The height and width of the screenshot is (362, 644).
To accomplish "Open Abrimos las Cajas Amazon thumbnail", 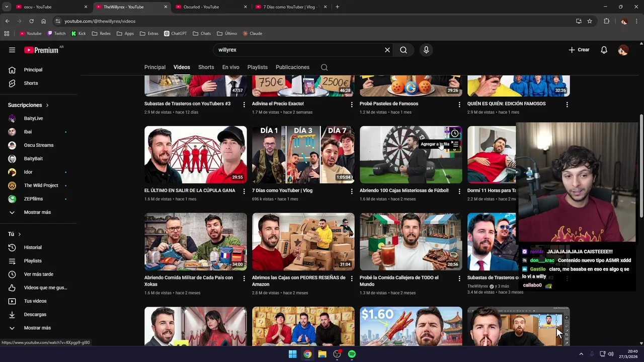I will (303, 242).
